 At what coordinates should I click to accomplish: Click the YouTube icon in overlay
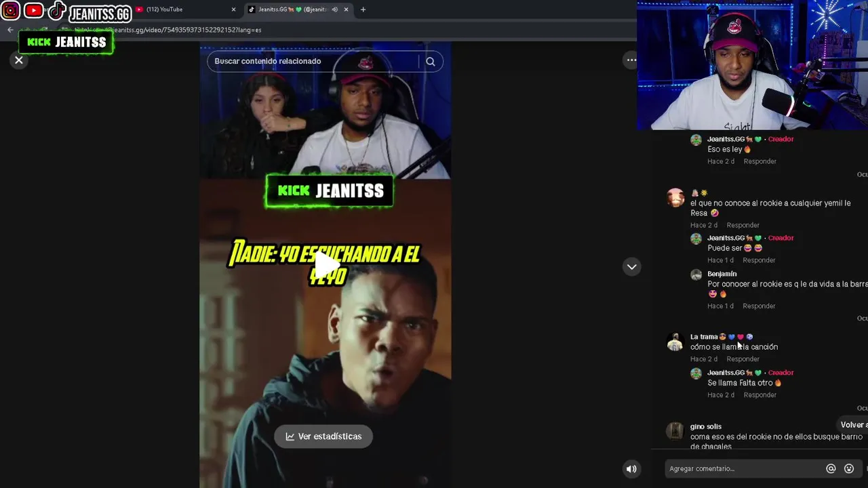click(x=33, y=10)
